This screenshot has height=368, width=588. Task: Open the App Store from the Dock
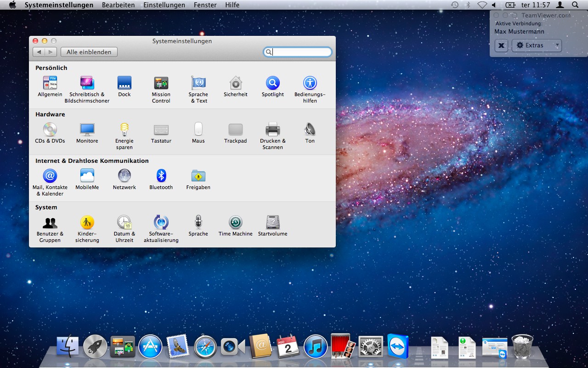click(150, 346)
